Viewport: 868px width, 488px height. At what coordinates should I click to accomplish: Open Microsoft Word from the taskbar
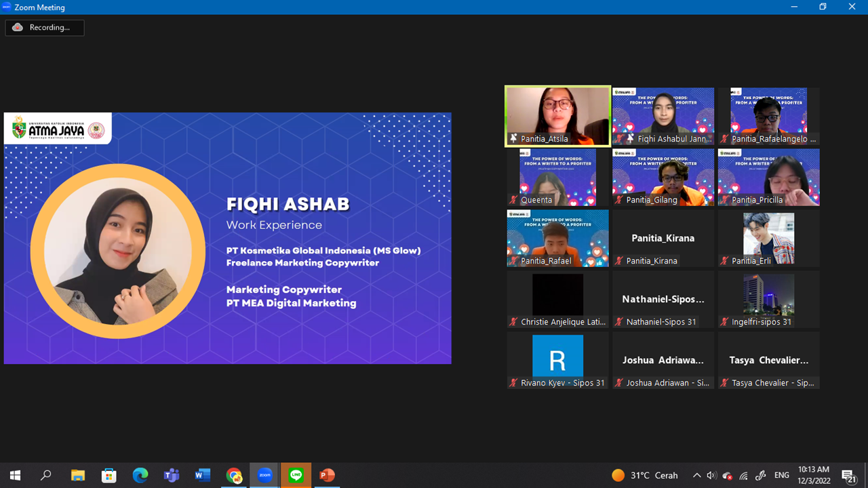(202, 475)
